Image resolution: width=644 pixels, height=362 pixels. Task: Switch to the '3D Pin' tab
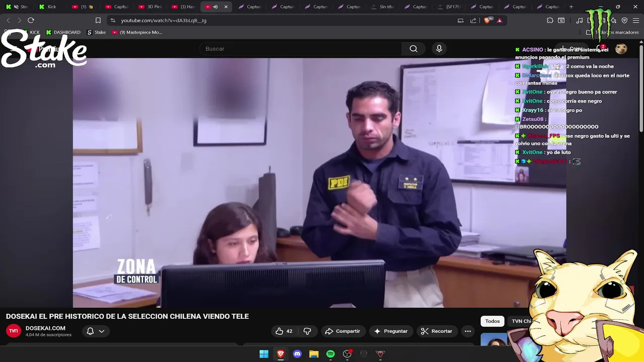(x=150, y=7)
